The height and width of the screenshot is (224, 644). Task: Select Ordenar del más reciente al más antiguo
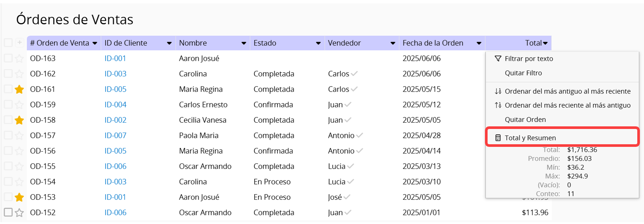567,105
